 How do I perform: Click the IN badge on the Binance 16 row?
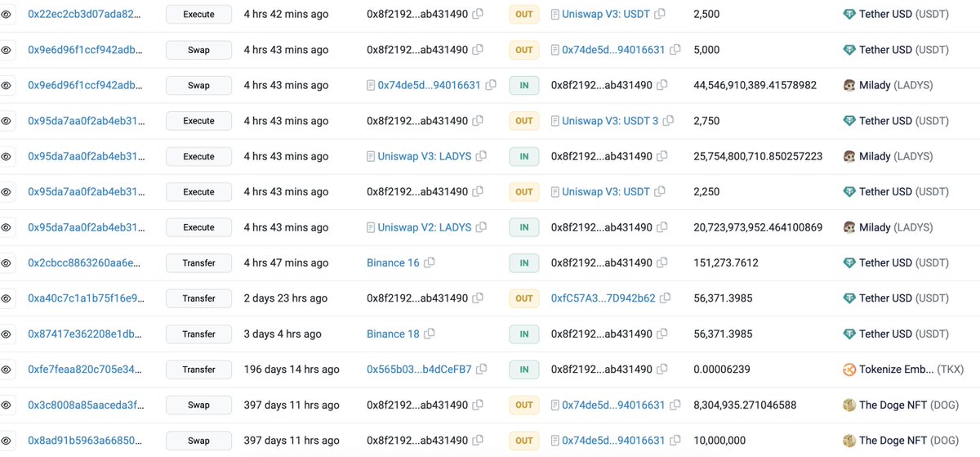[x=523, y=262]
